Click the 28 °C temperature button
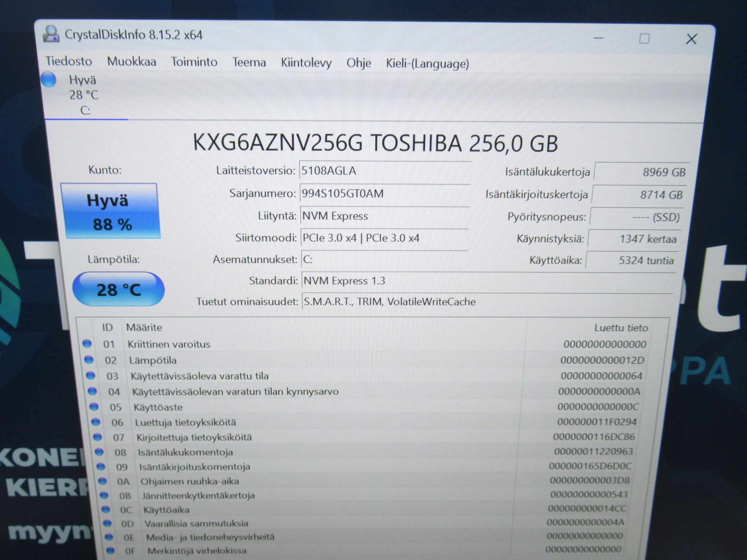The width and height of the screenshot is (747, 560). point(119,289)
